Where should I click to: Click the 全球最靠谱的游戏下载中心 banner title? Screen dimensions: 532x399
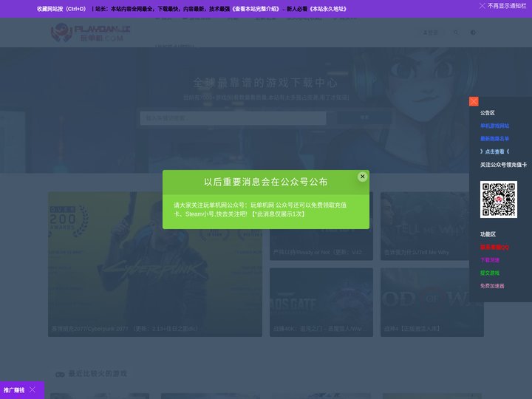[x=265, y=83]
